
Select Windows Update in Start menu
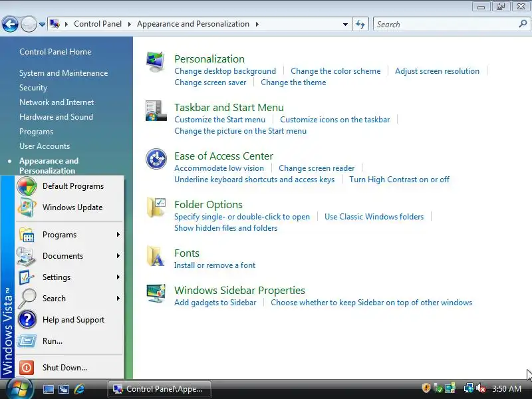(x=70, y=207)
